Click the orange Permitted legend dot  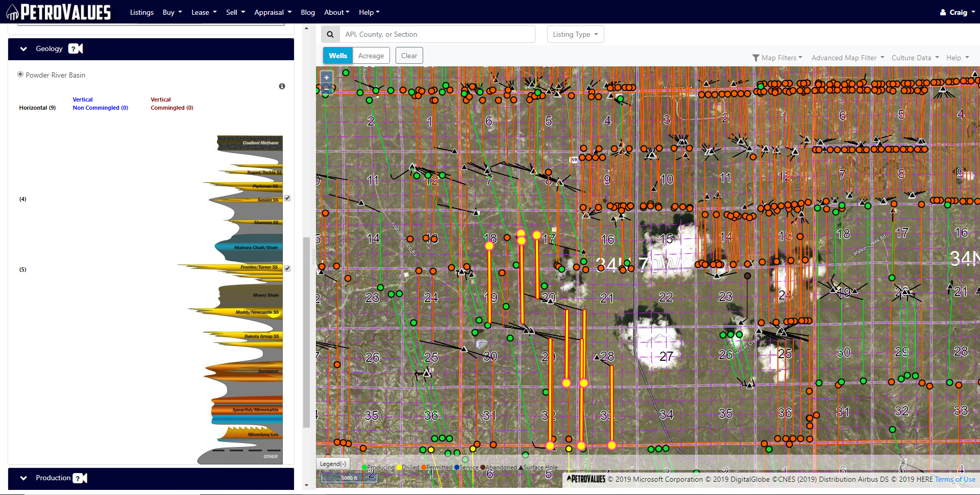(x=424, y=467)
